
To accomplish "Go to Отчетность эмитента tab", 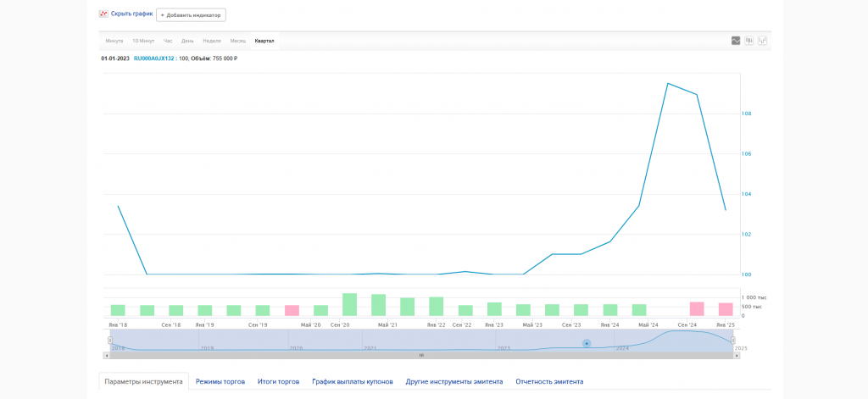I will [x=549, y=382].
